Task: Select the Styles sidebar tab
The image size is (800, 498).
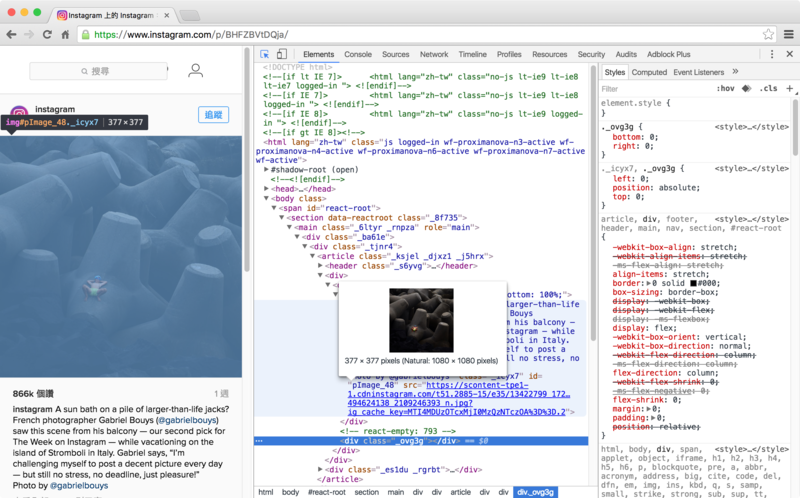Action: 614,72
